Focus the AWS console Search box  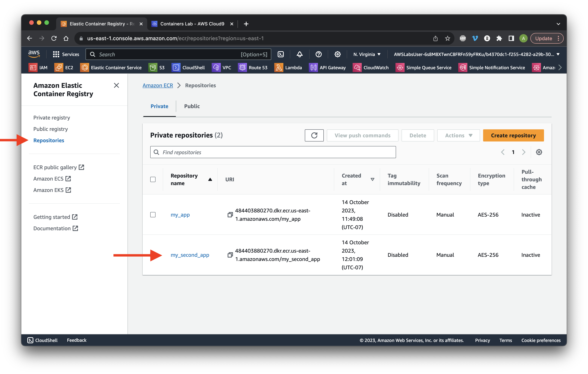click(178, 54)
